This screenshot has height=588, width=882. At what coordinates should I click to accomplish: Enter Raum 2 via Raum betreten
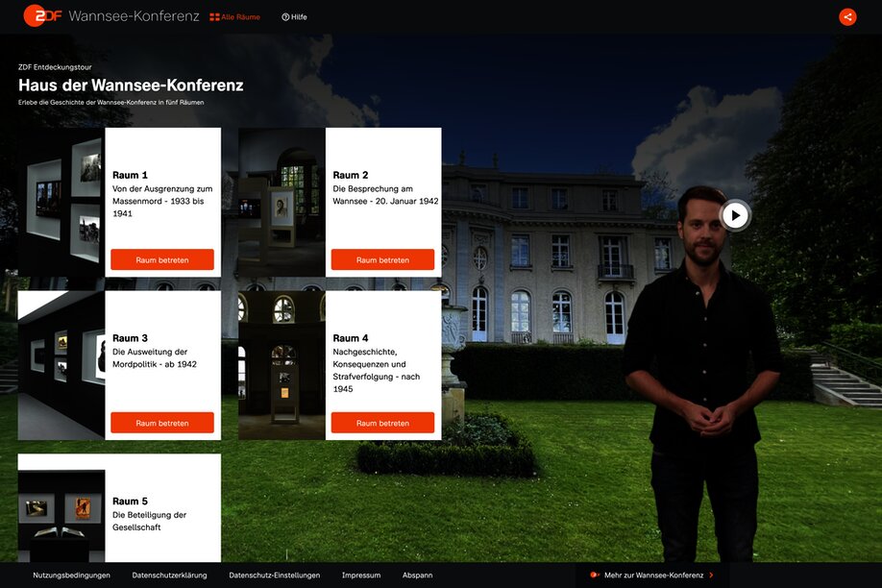coord(382,260)
